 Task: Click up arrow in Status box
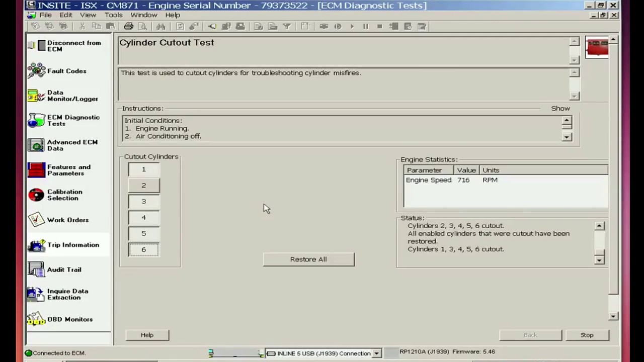coord(599,226)
